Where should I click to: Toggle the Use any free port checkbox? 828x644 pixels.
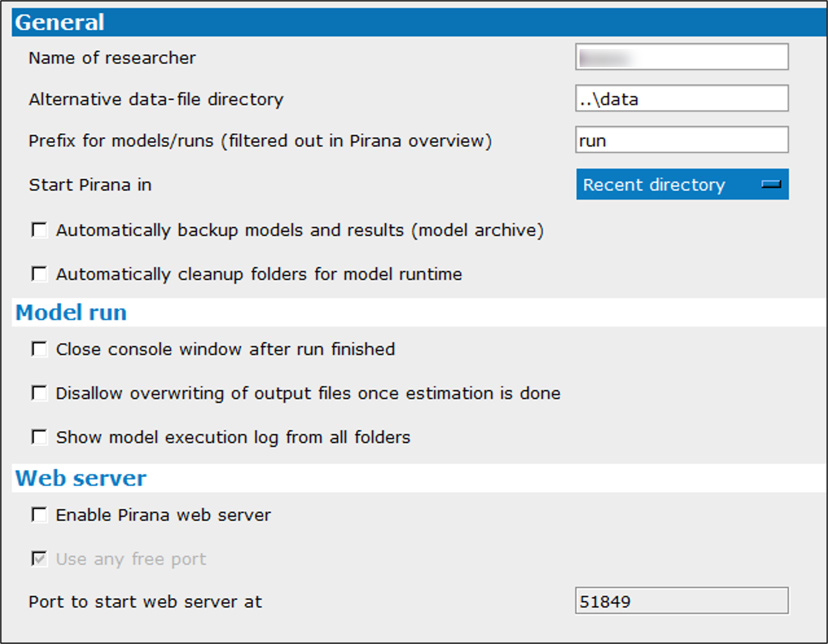(40, 559)
